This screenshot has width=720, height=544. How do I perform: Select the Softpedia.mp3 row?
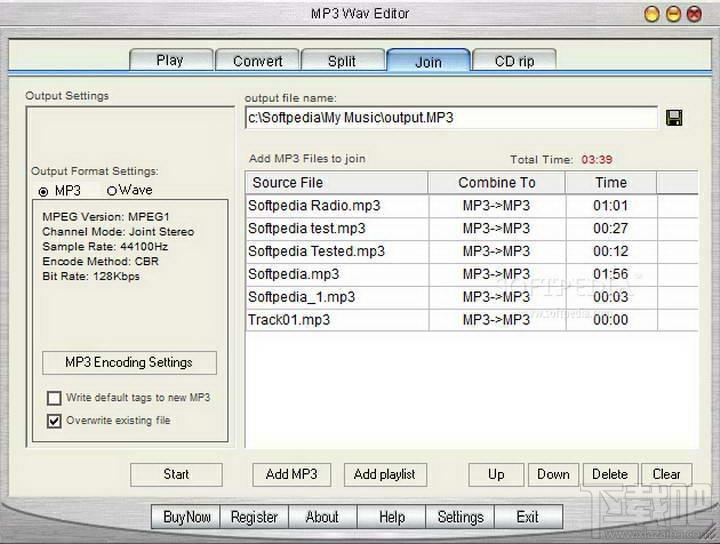tap(472, 275)
